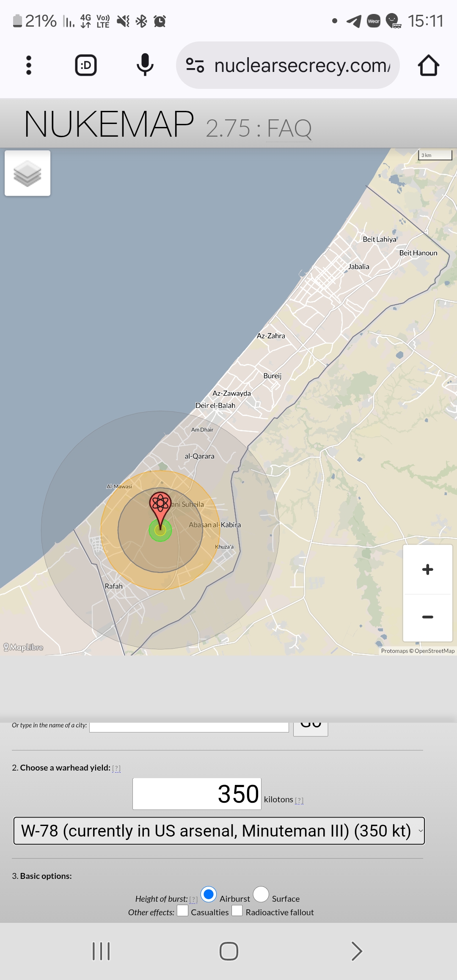Click the Beit Hanoun map label

click(x=418, y=253)
